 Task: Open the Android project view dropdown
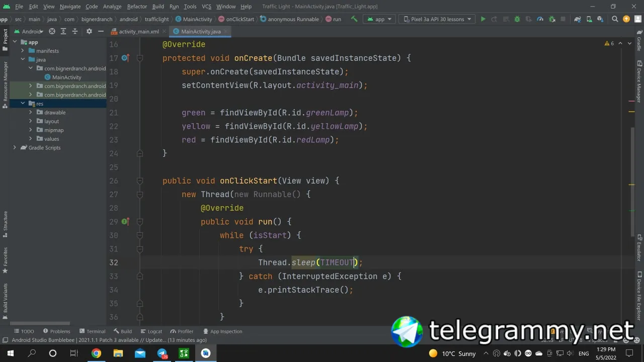click(x=29, y=31)
